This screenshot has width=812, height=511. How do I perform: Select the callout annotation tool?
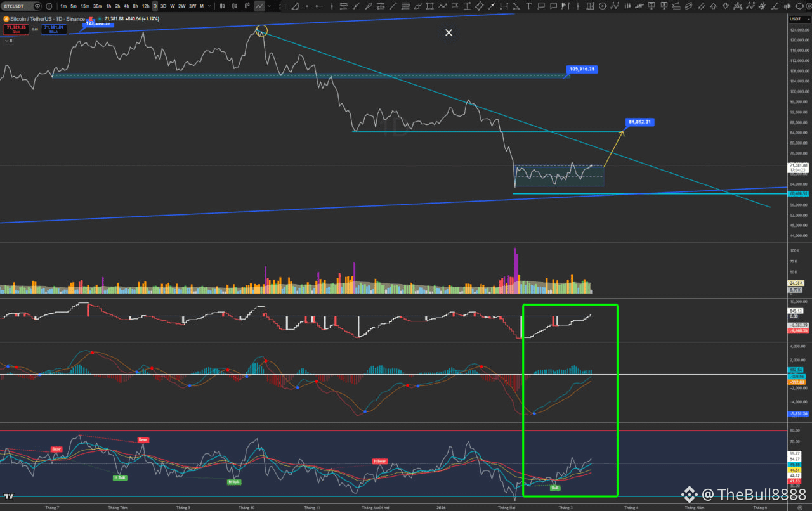pyautogui.click(x=541, y=6)
